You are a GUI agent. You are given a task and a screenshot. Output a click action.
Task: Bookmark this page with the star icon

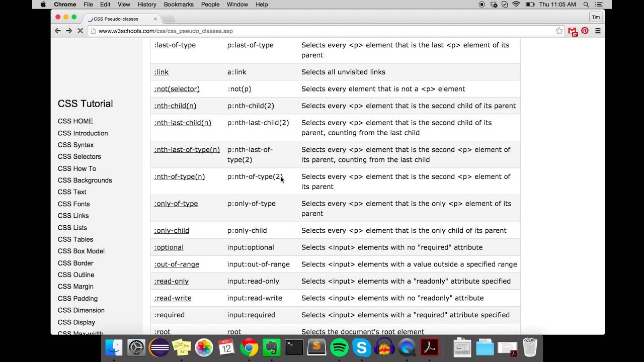[x=559, y=31]
